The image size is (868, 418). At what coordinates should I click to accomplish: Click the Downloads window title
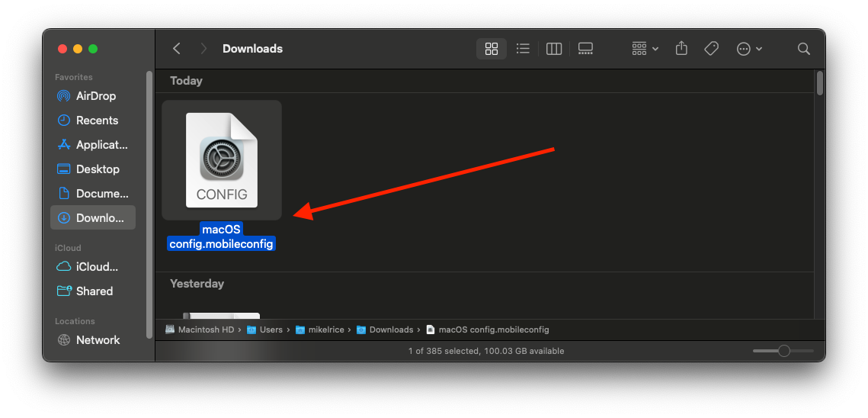click(252, 49)
